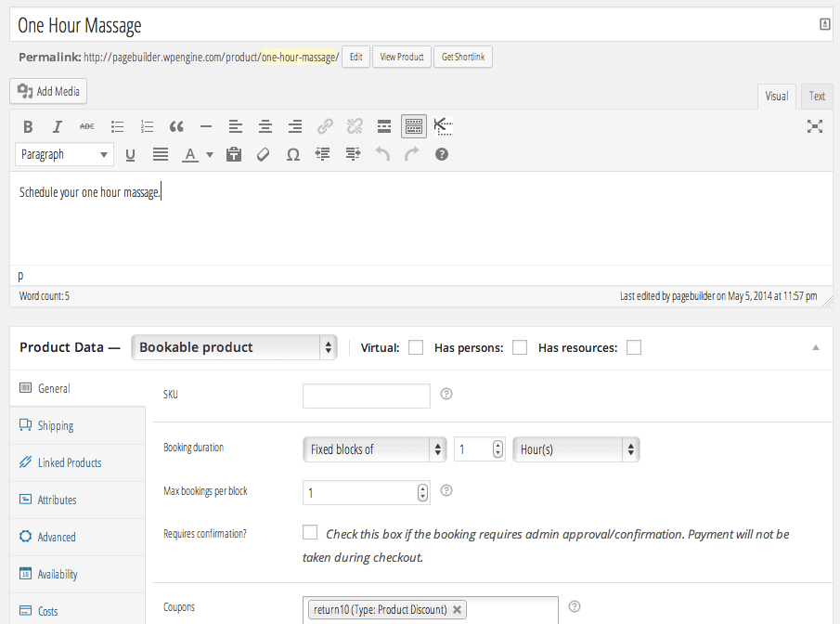The height and width of the screenshot is (624, 840).
Task: Open the text color picker arrow
Action: (210, 155)
